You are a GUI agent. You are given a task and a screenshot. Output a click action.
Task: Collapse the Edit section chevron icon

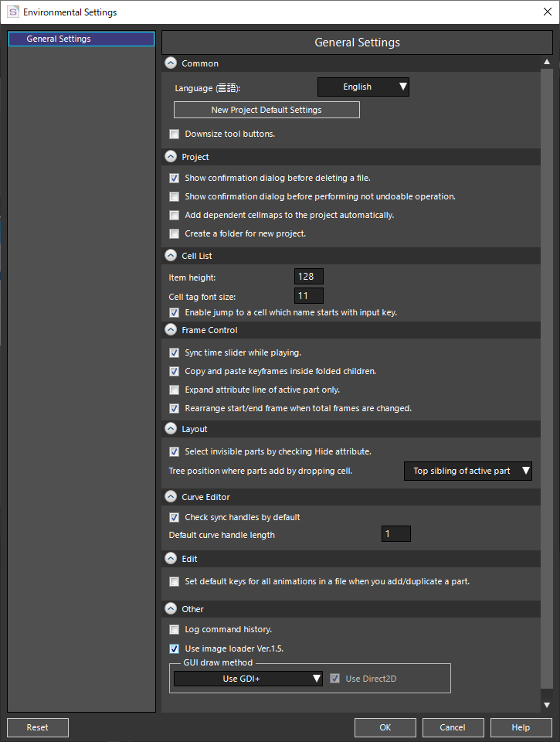pyautogui.click(x=171, y=558)
